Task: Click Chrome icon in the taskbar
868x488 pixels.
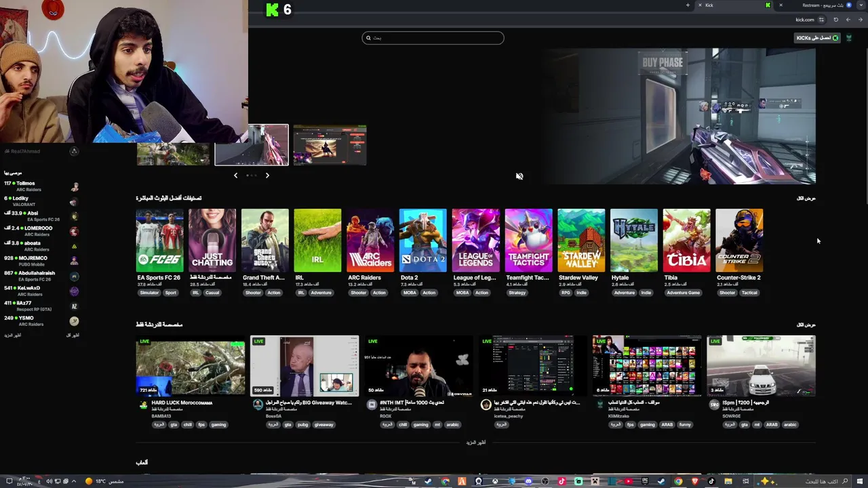Action: click(x=678, y=481)
